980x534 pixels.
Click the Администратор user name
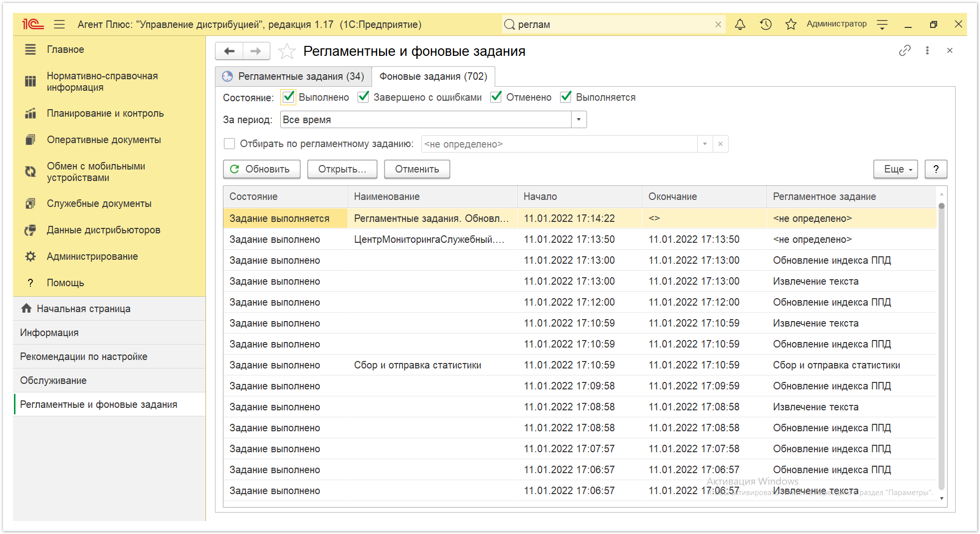836,24
